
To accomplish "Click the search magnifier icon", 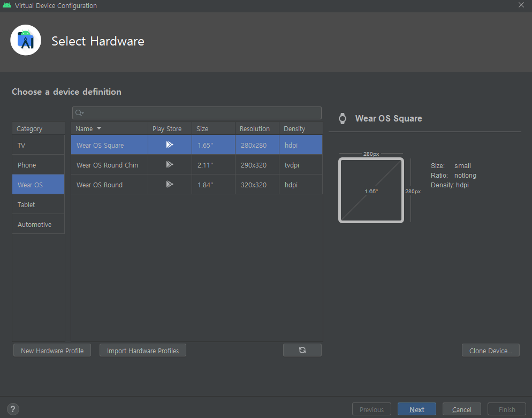I will point(79,113).
